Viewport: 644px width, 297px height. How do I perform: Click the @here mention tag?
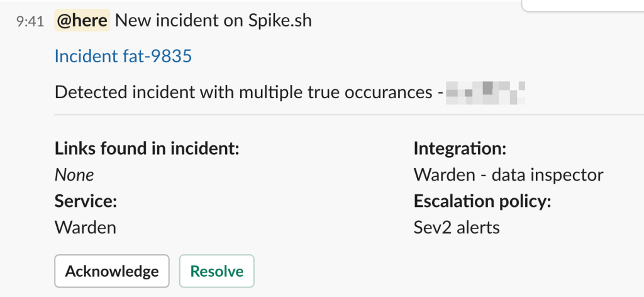pos(82,21)
